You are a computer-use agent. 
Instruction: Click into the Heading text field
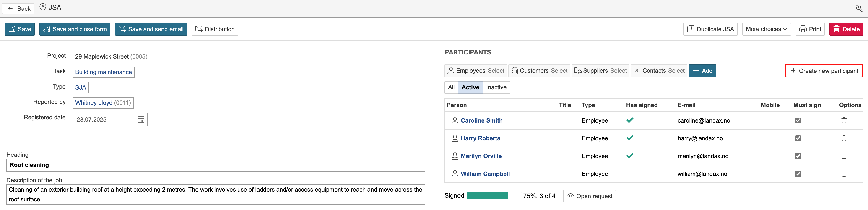[216, 165]
